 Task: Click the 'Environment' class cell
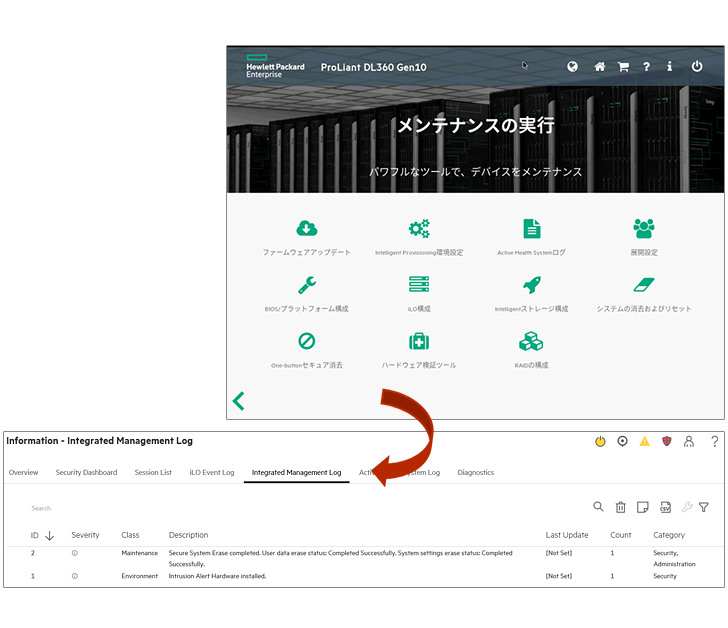coord(140,576)
